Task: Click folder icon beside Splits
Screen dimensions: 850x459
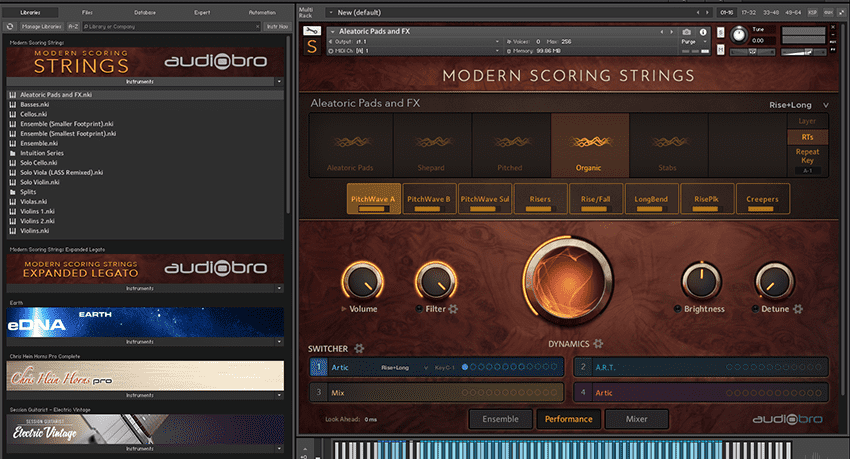Action: click(12, 192)
